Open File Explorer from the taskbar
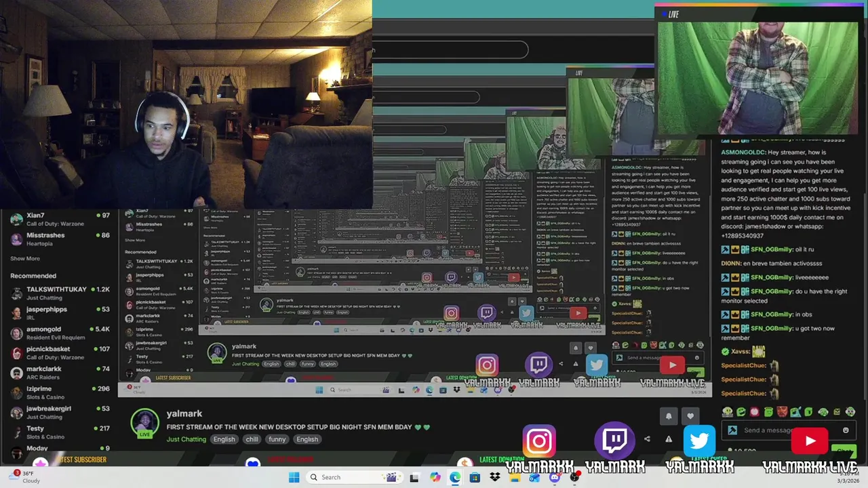The height and width of the screenshot is (488, 868). point(515,477)
